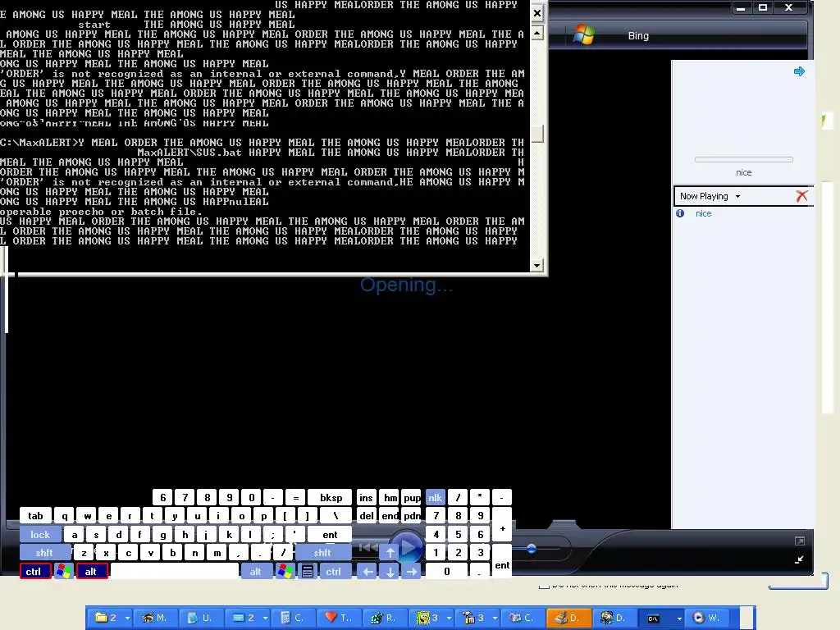Click the on-screen keyboard context menu key

308,571
